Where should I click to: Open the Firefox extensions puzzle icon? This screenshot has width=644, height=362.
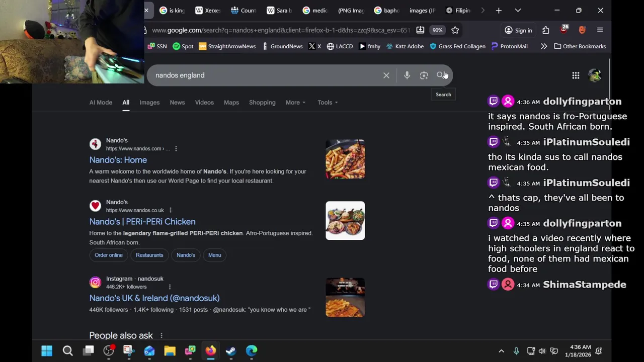(x=546, y=30)
